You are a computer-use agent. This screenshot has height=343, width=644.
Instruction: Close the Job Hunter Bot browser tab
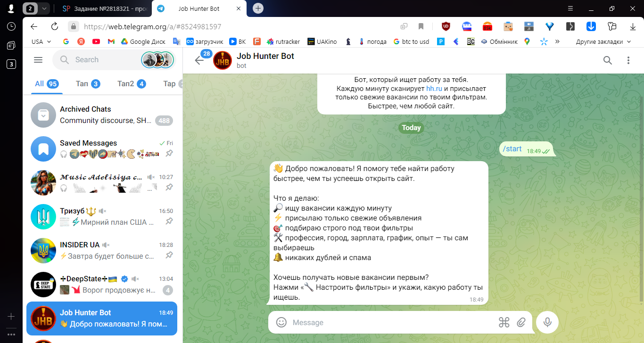pyautogui.click(x=239, y=8)
